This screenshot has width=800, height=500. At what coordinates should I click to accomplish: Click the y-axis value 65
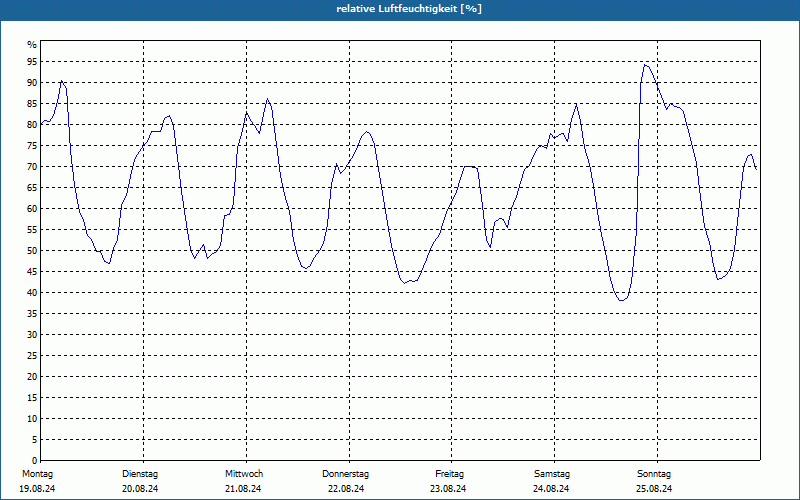click(x=32, y=188)
